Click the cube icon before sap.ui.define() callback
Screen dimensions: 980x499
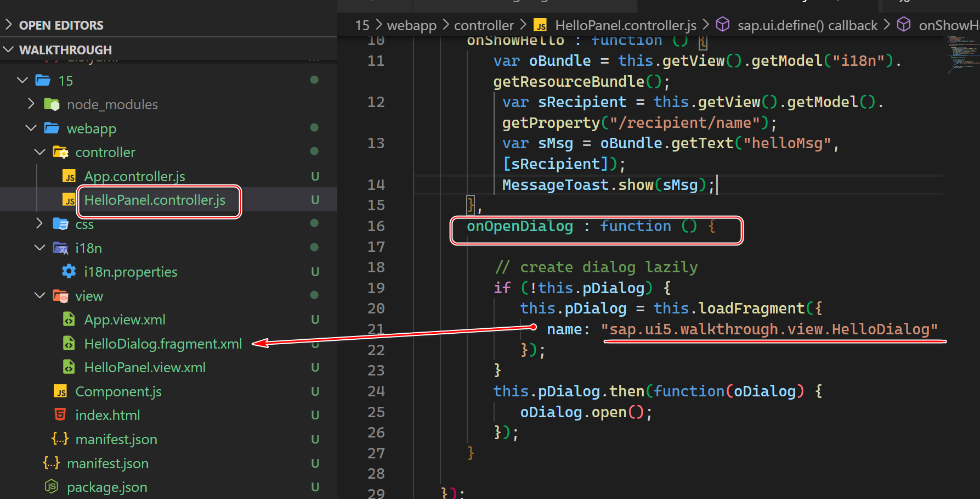point(723,25)
